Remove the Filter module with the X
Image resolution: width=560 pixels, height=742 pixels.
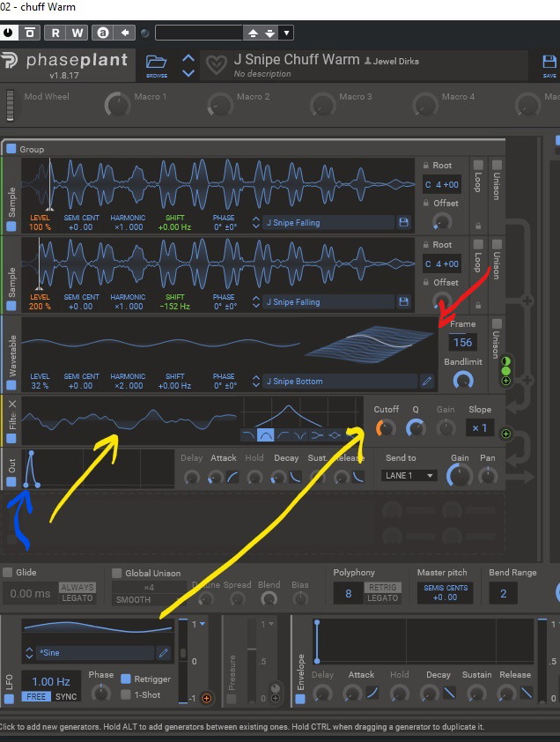(x=12, y=404)
